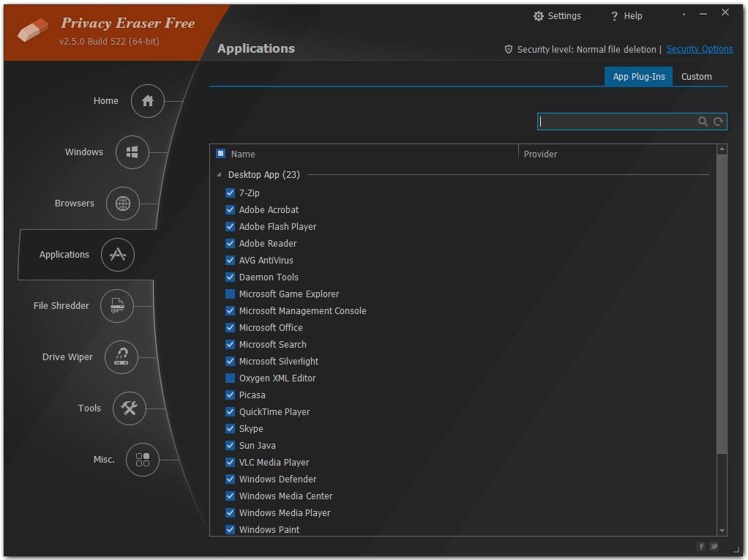This screenshot has height=560, width=748.
Task: Open the Drive Wiper menu label
Action: click(x=67, y=356)
